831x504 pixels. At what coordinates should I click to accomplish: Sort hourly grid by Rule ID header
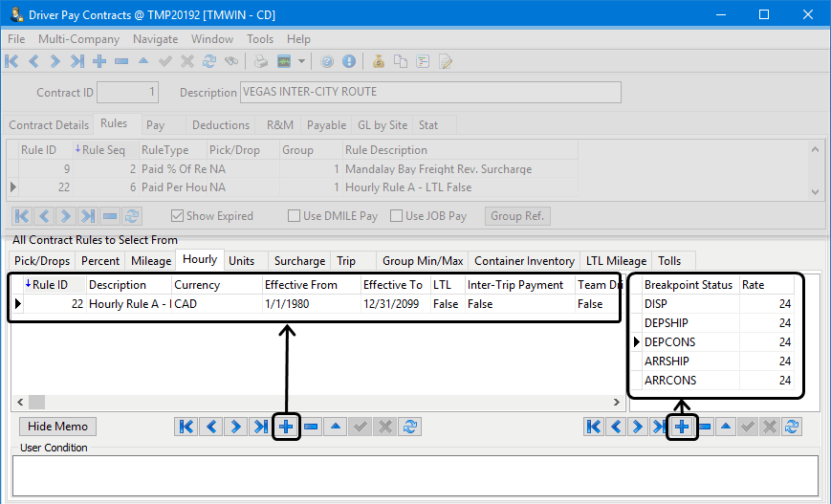pyautogui.click(x=50, y=285)
